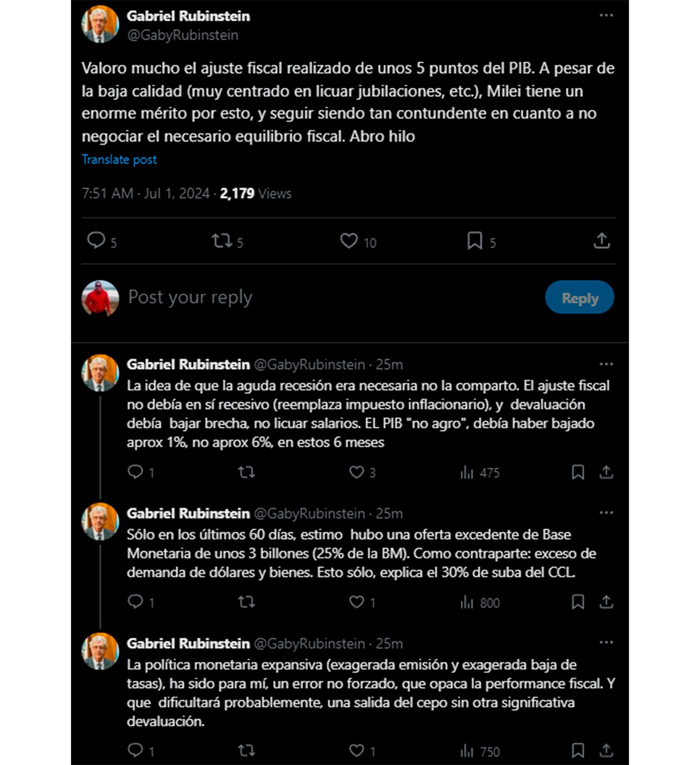Like the política monetaria expansiva reply
This screenshot has height=765, width=700.
[x=356, y=750]
